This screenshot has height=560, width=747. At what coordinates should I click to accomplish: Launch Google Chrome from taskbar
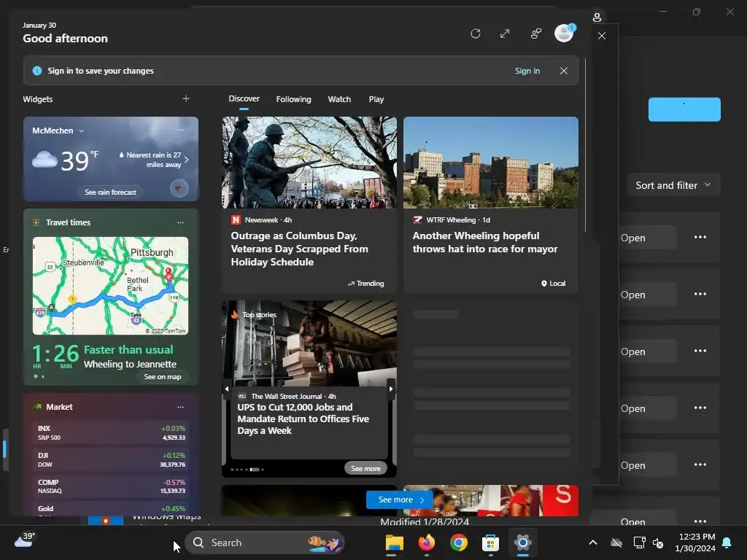coord(458,542)
